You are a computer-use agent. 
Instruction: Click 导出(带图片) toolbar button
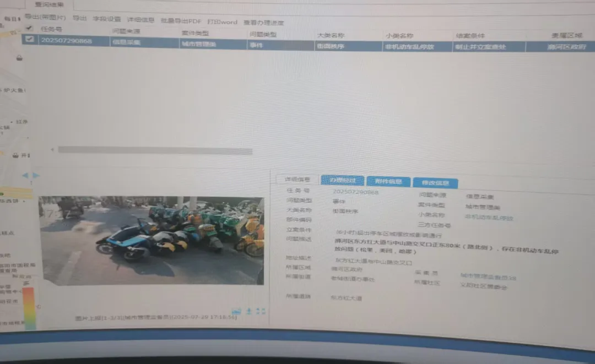pyautogui.click(x=45, y=17)
